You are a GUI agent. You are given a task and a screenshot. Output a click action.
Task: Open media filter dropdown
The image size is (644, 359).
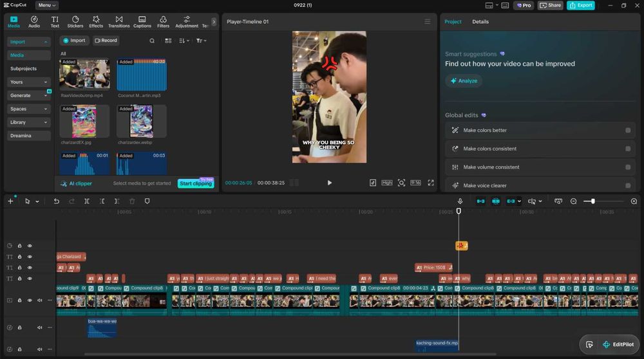coord(201,41)
